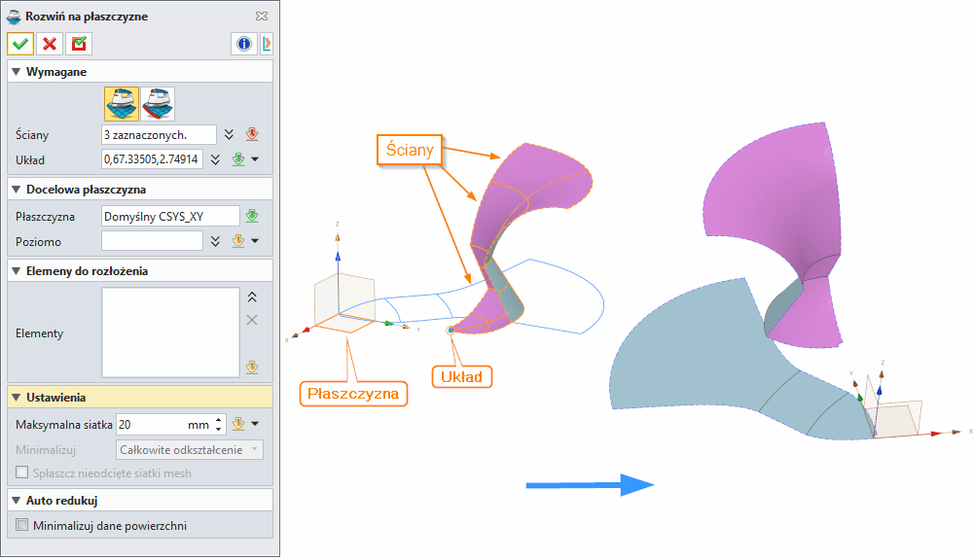Click the apply-and-repeat checkbox icon
The image size is (973, 560).
pos(79,44)
